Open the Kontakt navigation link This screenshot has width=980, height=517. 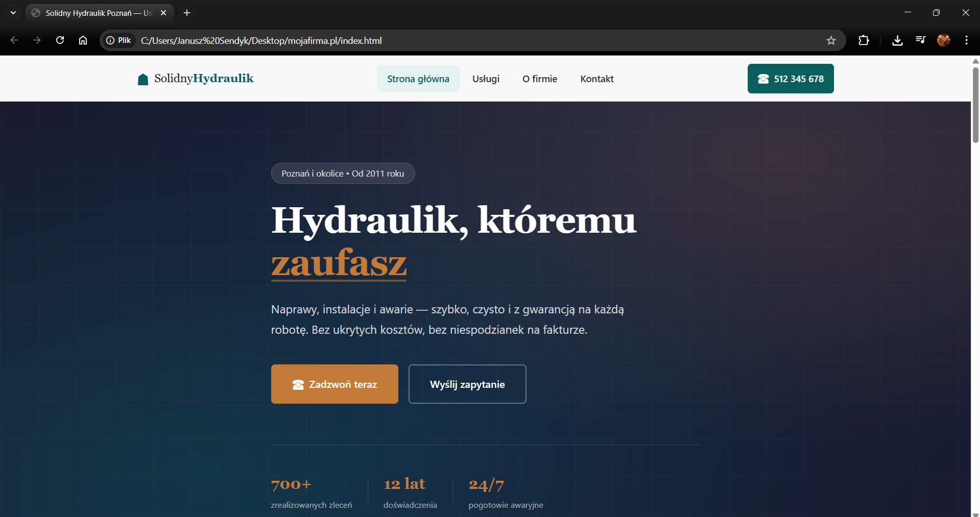coord(596,79)
